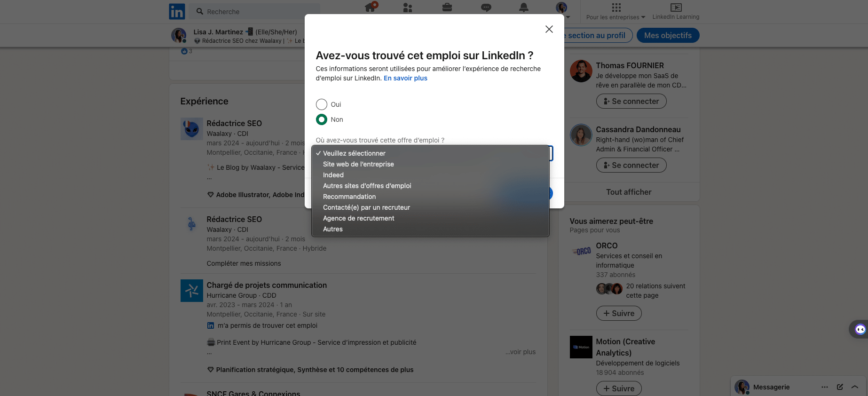868x396 pixels.
Task: Open Hurricane Group company logo
Action: point(192,291)
